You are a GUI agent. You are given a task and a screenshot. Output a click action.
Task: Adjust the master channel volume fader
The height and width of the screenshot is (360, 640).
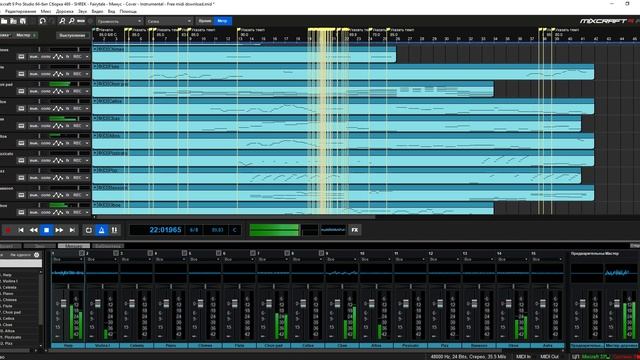(x=617, y=304)
